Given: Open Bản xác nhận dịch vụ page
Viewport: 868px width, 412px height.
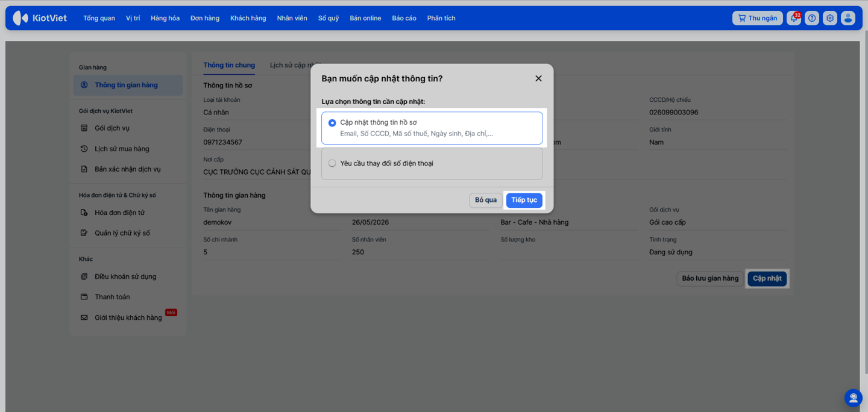Looking at the screenshot, I should (x=128, y=169).
